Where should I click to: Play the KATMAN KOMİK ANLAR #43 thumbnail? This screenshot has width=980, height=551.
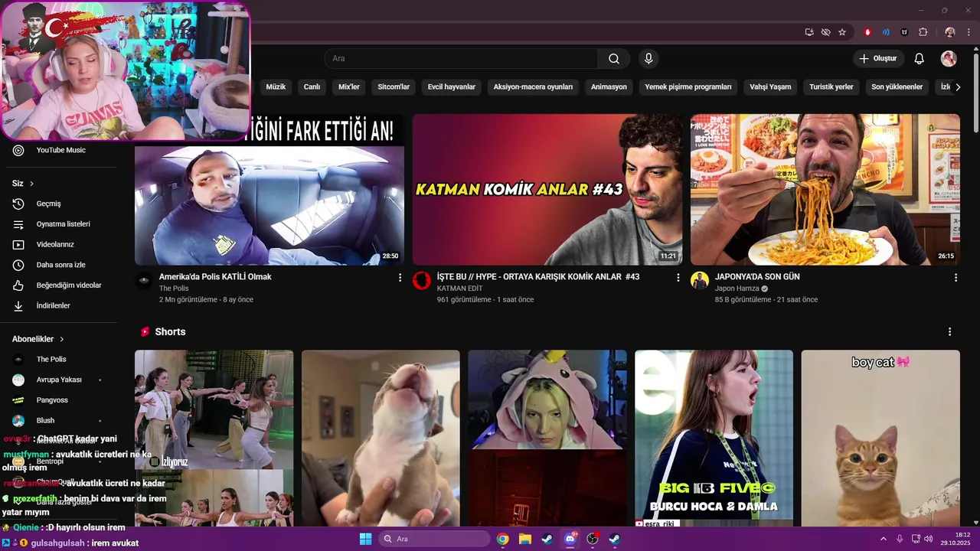click(x=547, y=190)
